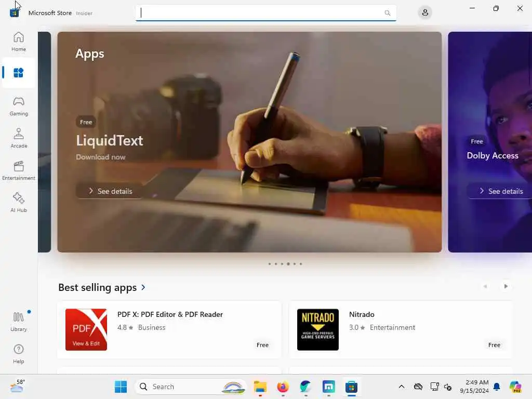Image resolution: width=532 pixels, height=399 pixels.
Task: Open the AI Hub section
Action: coord(18,203)
